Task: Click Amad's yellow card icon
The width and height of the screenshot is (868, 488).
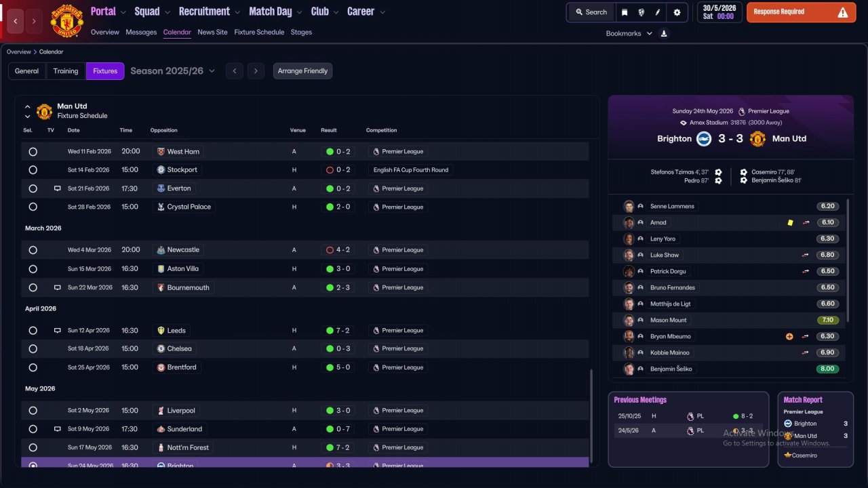Action: [x=790, y=222]
